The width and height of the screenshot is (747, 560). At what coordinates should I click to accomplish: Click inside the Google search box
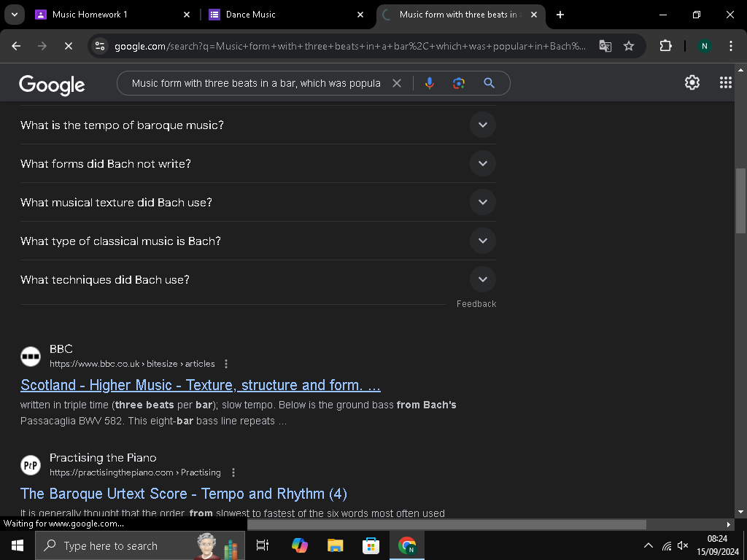256,83
